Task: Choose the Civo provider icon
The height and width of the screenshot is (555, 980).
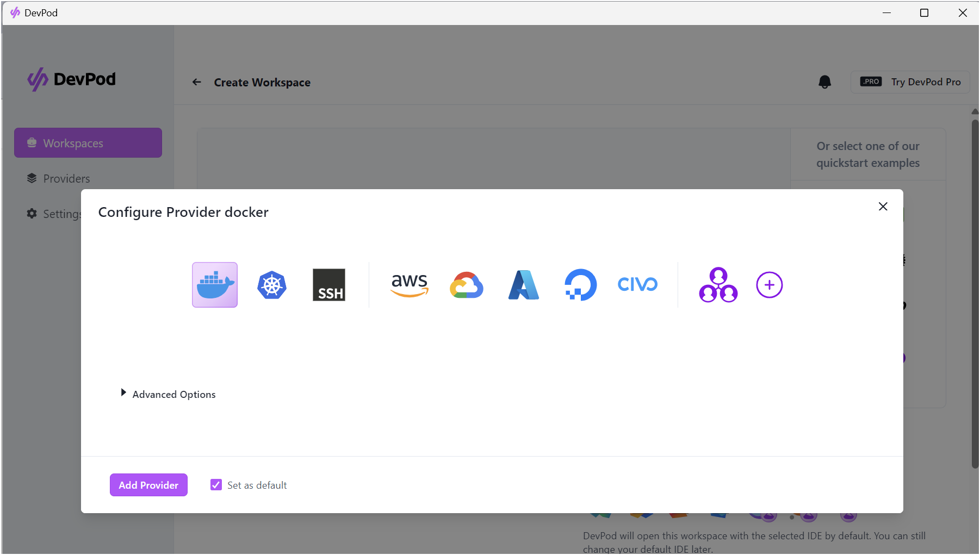Action: (x=637, y=284)
